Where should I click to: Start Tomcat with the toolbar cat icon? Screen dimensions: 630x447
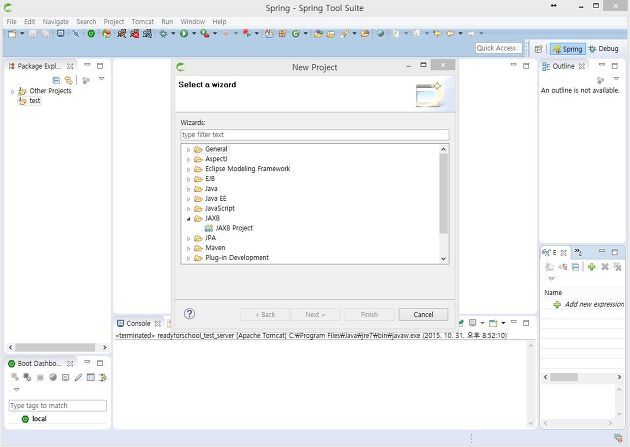(x=121, y=34)
